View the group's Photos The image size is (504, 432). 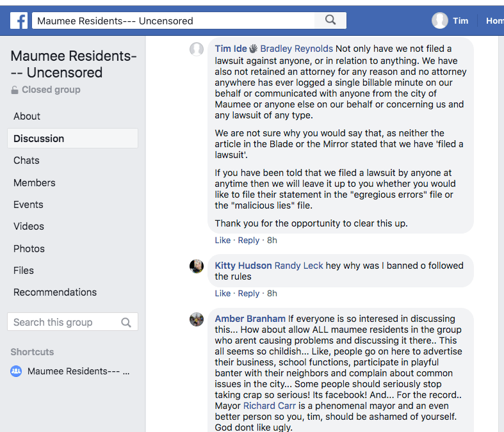29,248
